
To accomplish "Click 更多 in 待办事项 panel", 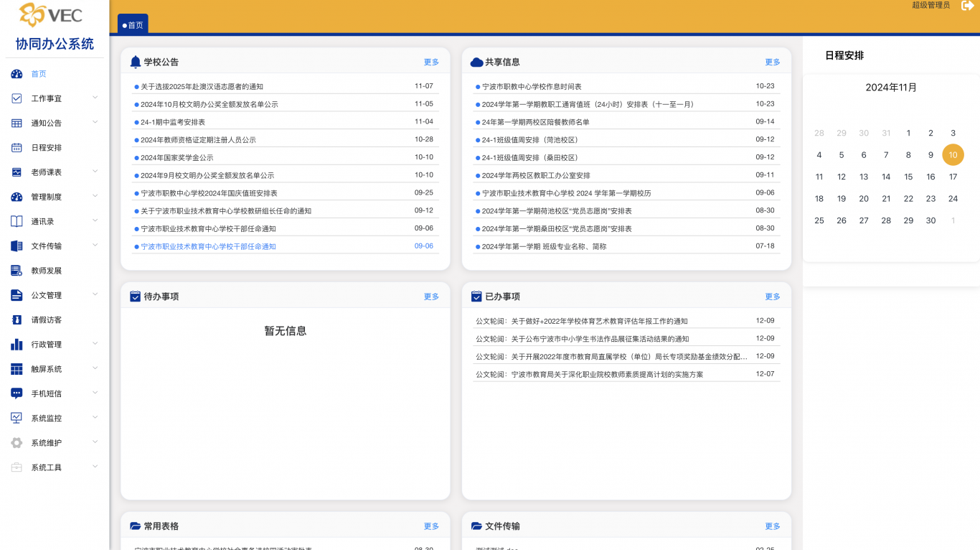I will [431, 297].
